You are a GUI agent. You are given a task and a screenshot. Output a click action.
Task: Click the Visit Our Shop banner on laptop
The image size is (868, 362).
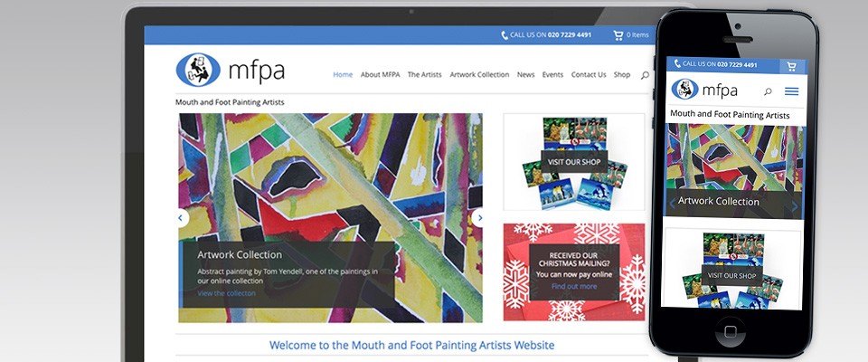point(574,162)
